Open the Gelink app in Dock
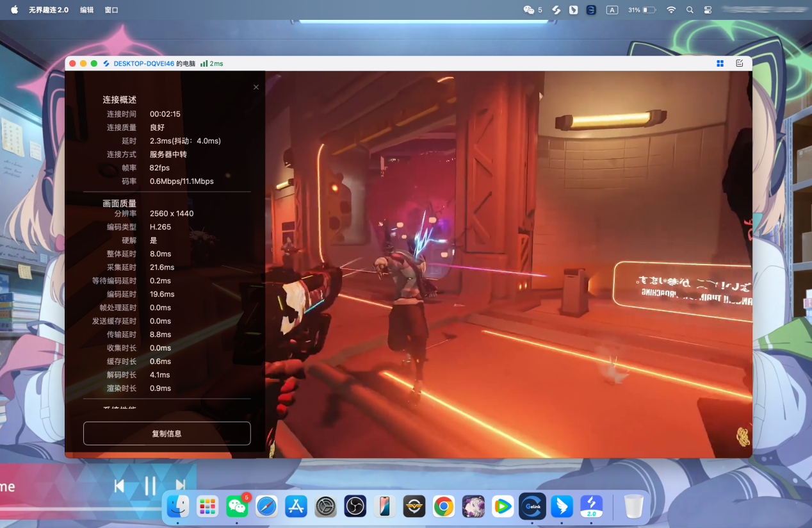Image resolution: width=812 pixels, height=528 pixels. pos(532,506)
